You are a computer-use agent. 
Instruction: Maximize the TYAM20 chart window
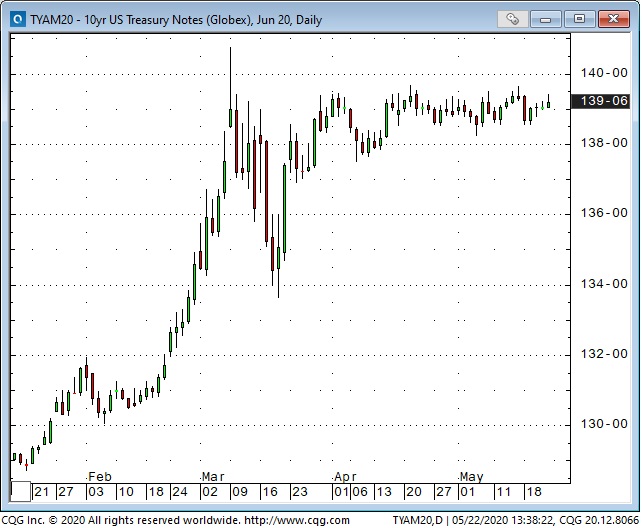(x=579, y=19)
